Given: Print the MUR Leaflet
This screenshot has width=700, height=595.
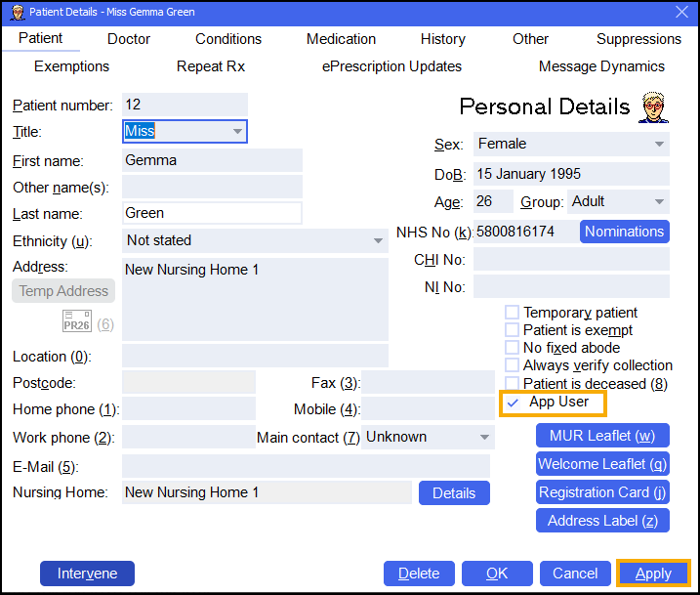Looking at the screenshot, I should [x=602, y=436].
